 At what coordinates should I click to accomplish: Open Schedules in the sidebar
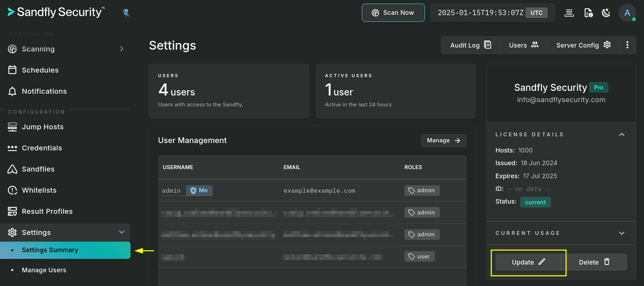pyautogui.click(x=65, y=70)
